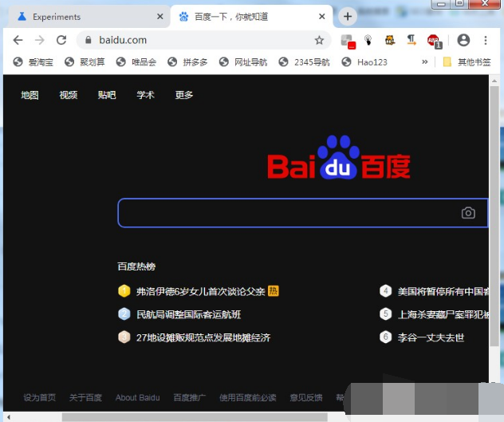Focus the Baidu search input box

(287, 213)
